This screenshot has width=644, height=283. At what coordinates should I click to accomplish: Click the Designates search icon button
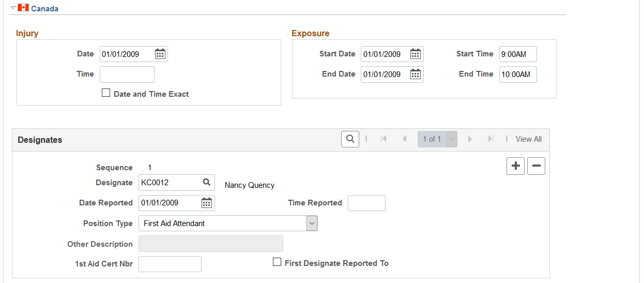click(x=350, y=139)
